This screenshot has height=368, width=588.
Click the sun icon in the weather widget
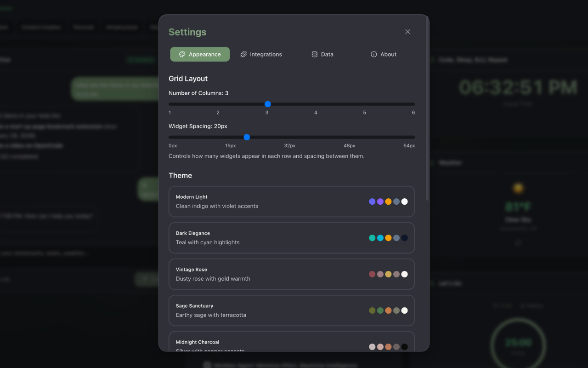518,188
